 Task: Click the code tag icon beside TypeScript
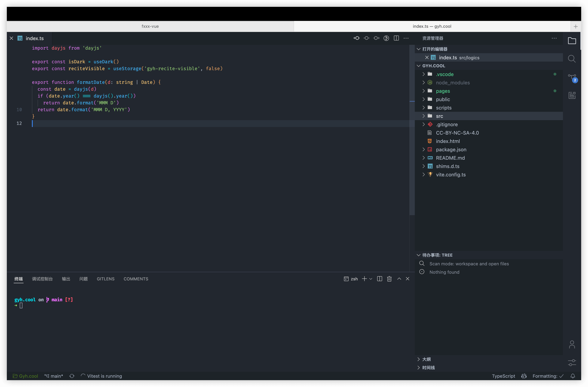coord(524,376)
